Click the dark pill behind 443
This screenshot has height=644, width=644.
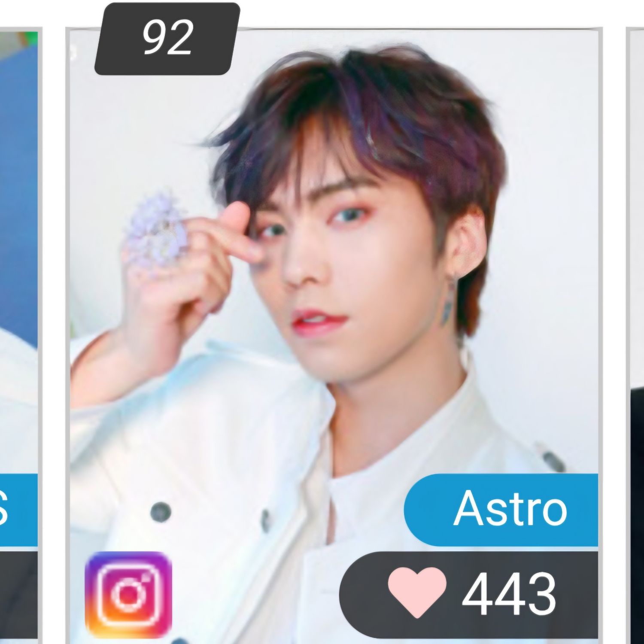pyautogui.click(x=468, y=595)
